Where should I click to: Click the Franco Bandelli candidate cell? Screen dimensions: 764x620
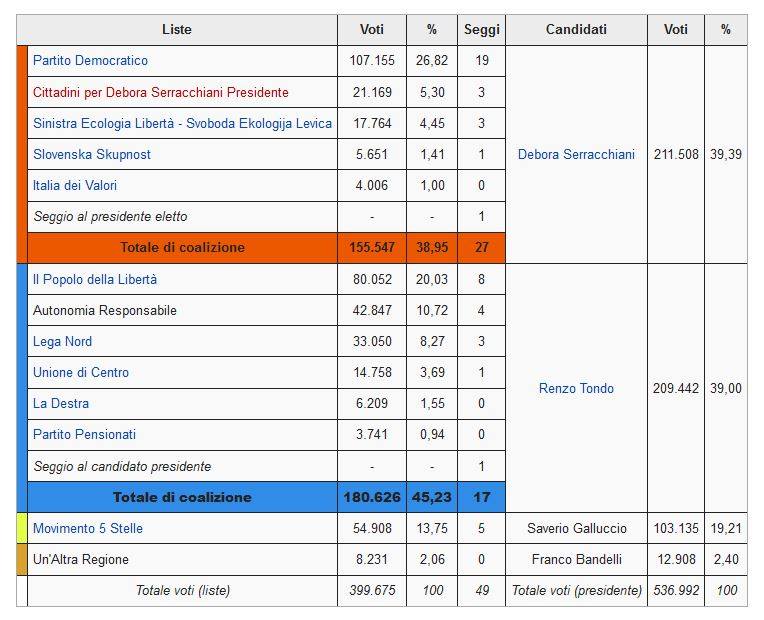576,560
